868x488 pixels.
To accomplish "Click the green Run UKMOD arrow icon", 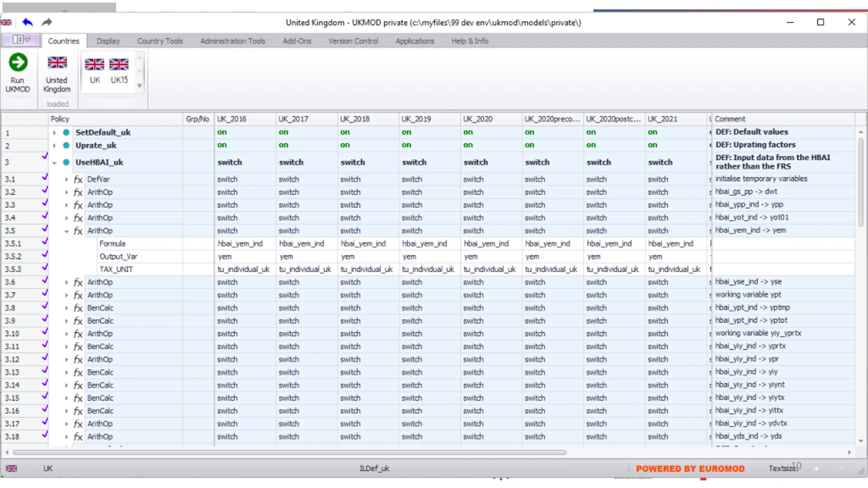I will click(x=18, y=62).
